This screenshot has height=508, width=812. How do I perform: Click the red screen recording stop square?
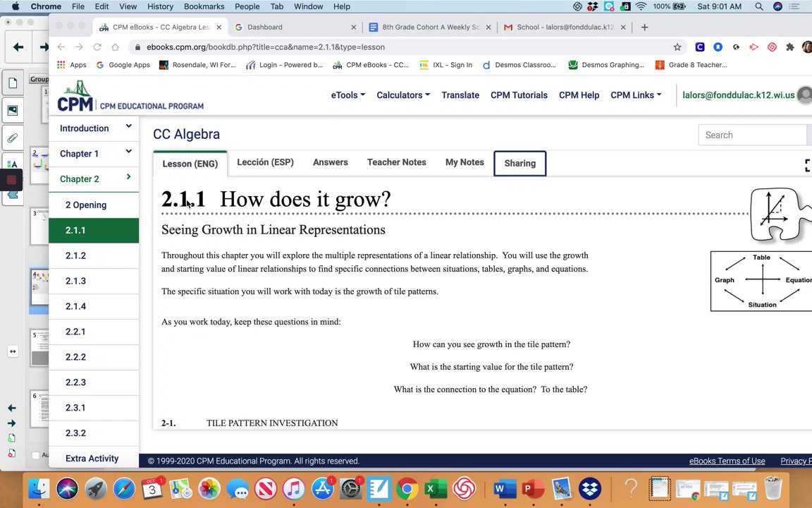tap(11, 180)
